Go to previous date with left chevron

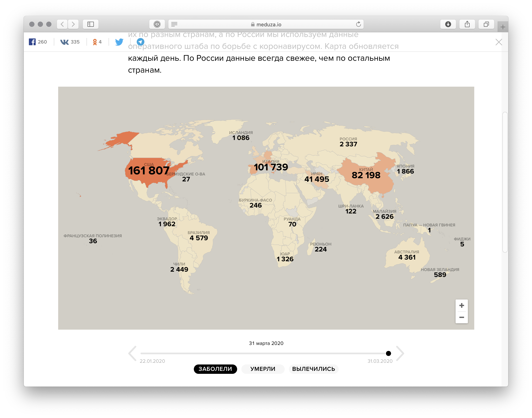[x=132, y=353]
